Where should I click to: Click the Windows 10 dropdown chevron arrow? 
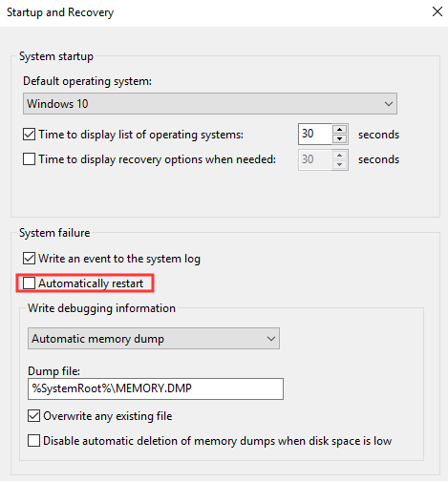pos(388,104)
